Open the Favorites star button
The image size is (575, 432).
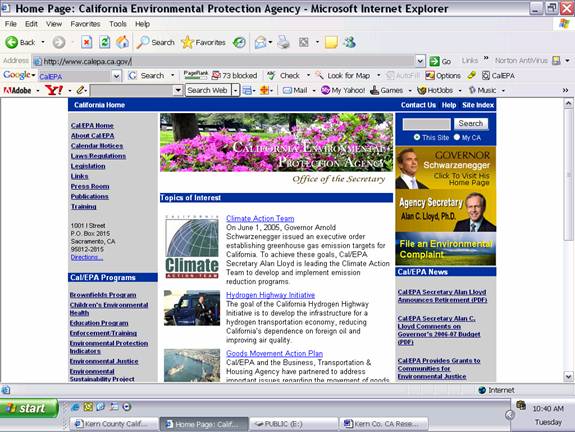tap(203, 43)
